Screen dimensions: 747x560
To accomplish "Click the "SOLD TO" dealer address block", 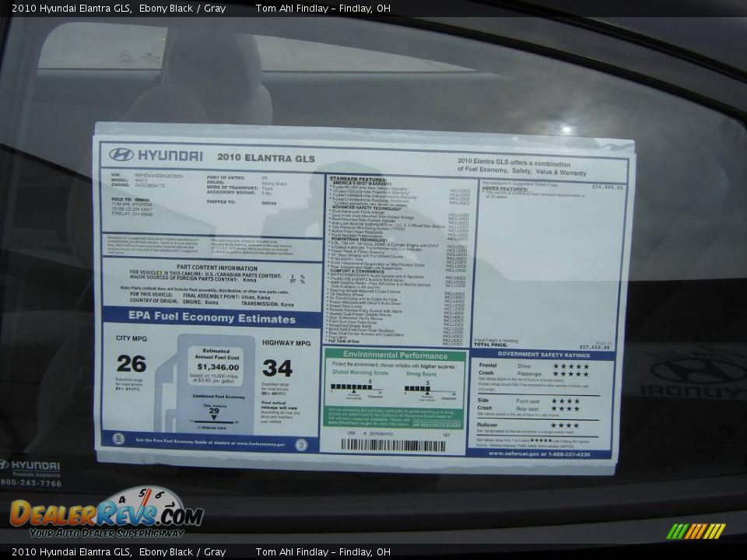I will [132, 207].
